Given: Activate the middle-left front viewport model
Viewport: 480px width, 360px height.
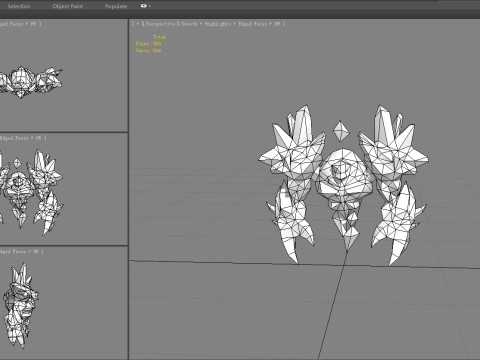Looking at the screenshot, I should 32,192.
